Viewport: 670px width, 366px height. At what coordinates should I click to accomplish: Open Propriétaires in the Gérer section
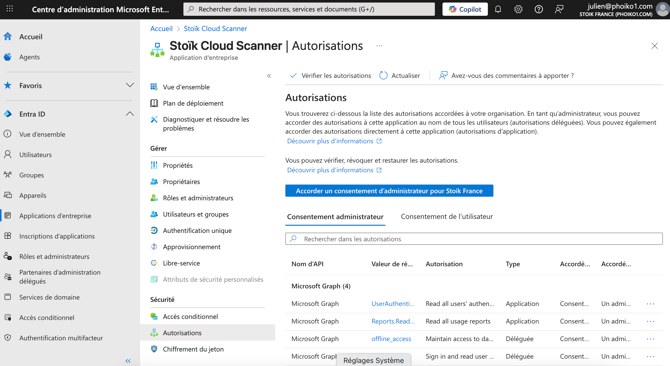pyautogui.click(x=181, y=182)
